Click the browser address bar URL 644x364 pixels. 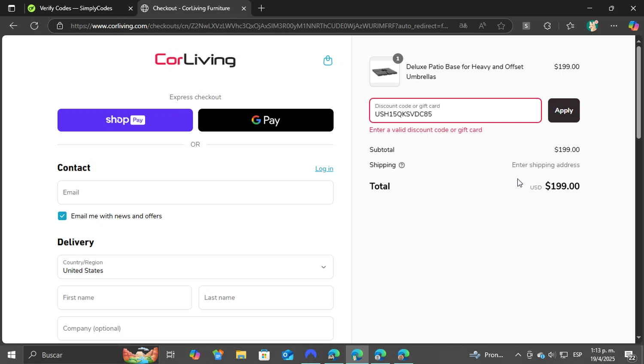pyautogui.click(x=259, y=26)
